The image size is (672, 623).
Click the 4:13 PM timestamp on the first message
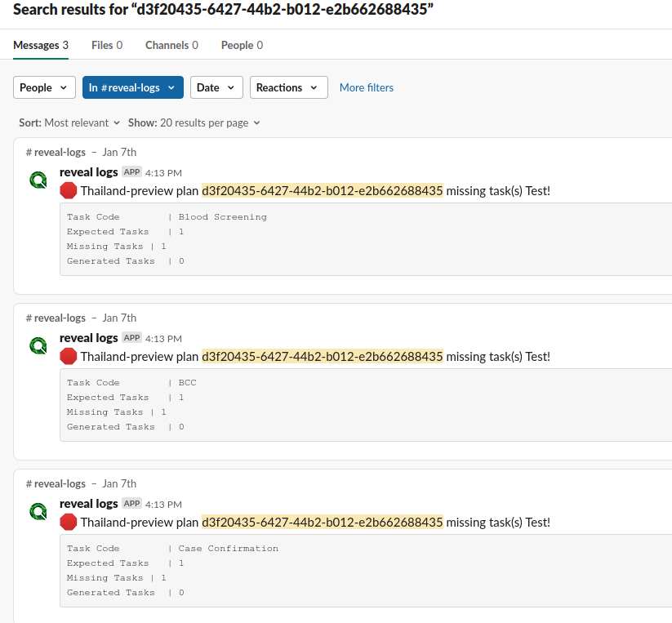click(x=163, y=172)
